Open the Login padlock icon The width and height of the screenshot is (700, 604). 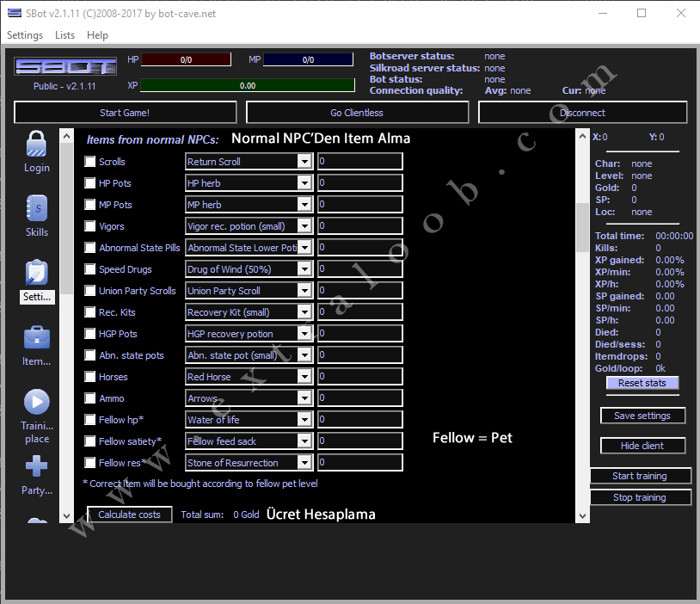tap(36, 144)
